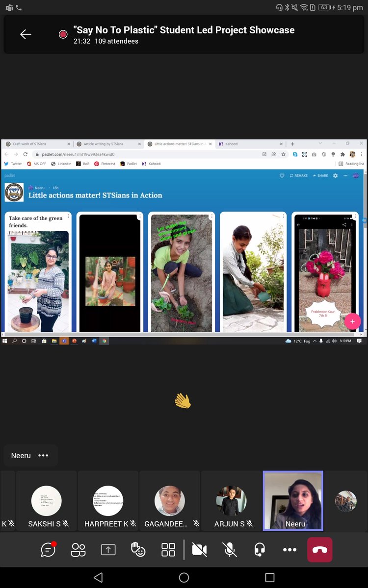The height and width of the screenshot is (588, 368).
Task: Open the BoB bookmark
Action: [x=83, y=164]
